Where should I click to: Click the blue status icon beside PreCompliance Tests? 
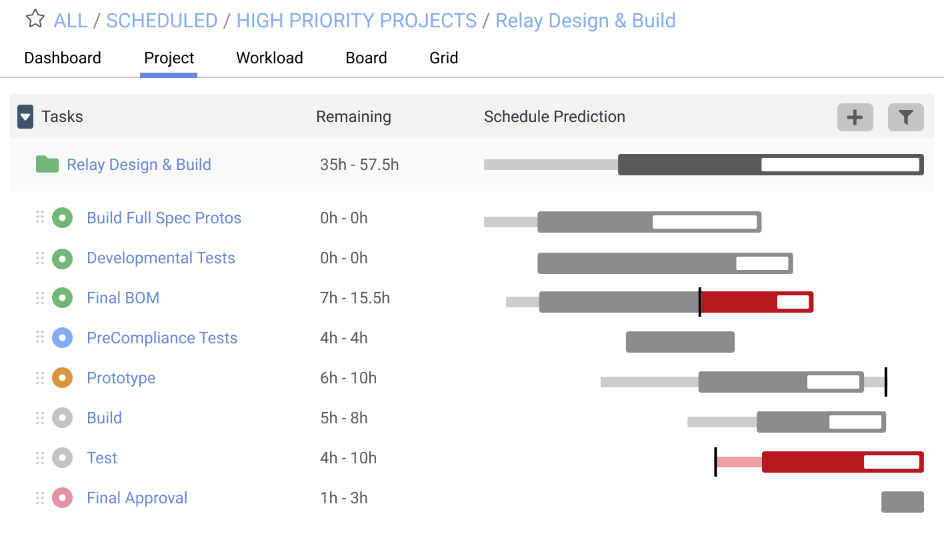62,337
